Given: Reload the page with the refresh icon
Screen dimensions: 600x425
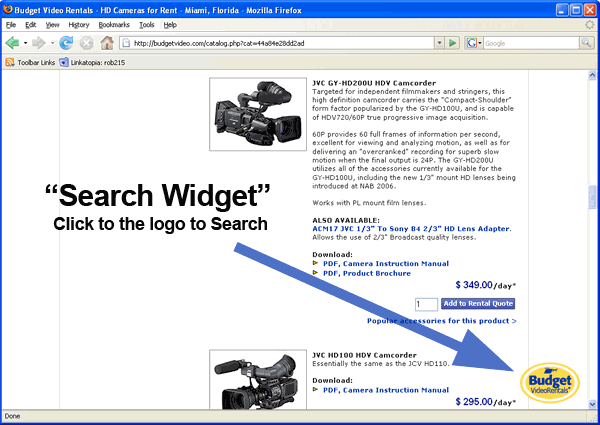Looking at the screenshot, I should click(66, 43).
